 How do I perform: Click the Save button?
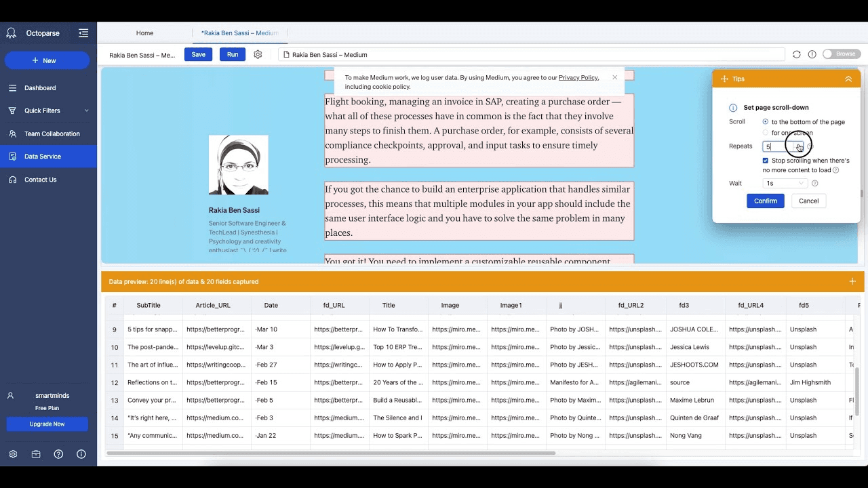tap(198, 54)
